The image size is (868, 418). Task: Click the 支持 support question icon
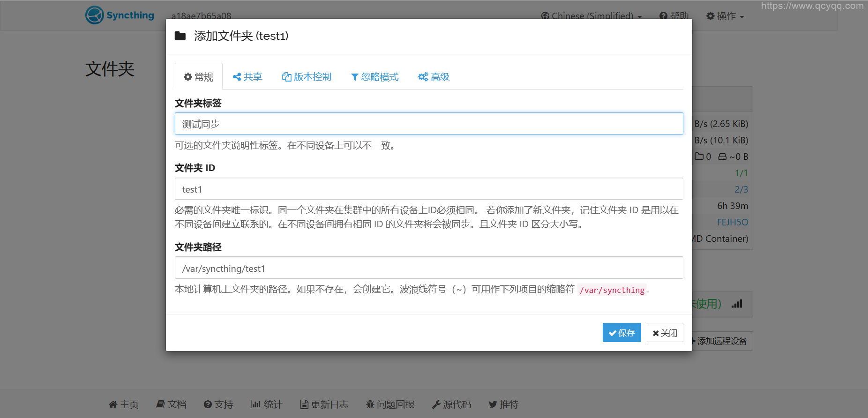(208, 404)
